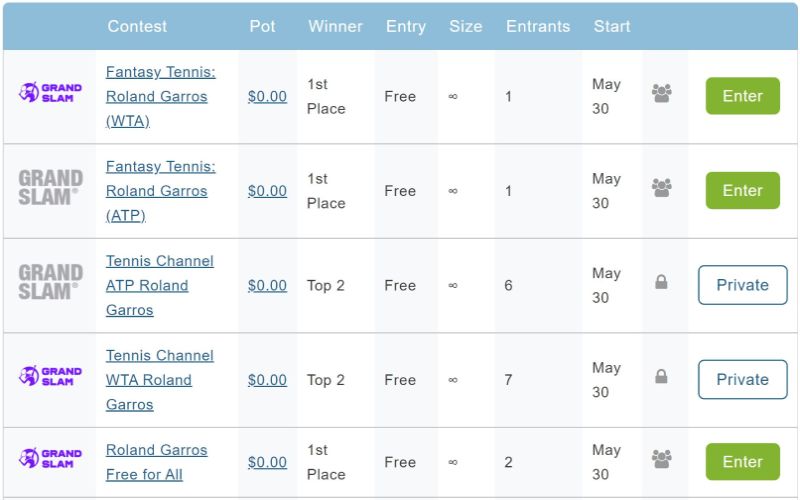The image size is (800, 500).
Task: Click the gray Grand Slam logo in ATP Fantasy Tennis row
Action: (x=51, y=188)
